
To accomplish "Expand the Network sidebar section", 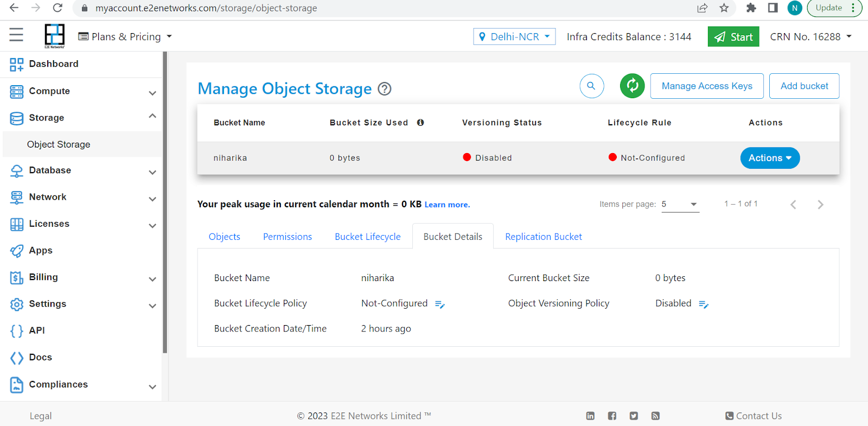I will pyautogui.click(x=152, y=199).
